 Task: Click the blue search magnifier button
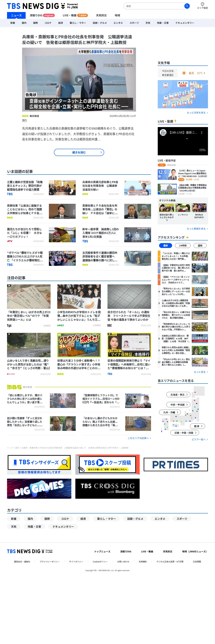187,6
